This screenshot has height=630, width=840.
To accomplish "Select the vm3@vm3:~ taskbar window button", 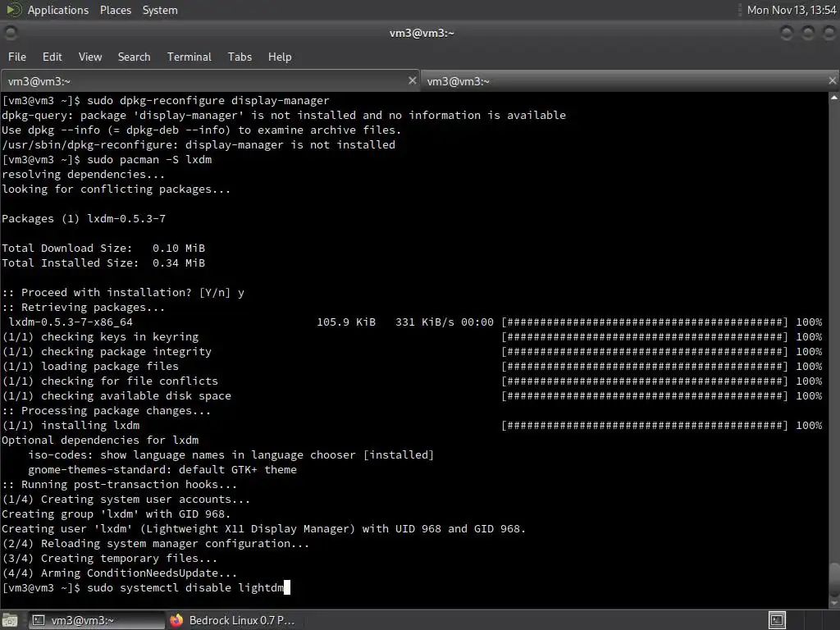I will click(x=95, y=620).
